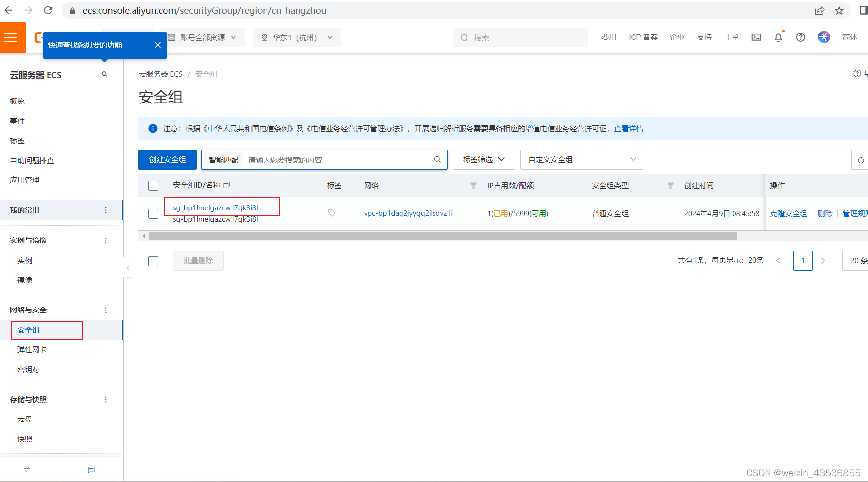Search the ECS sidebar with magnifier icon
The height and width of the screenshot is (482, 868).
[104, 74]
